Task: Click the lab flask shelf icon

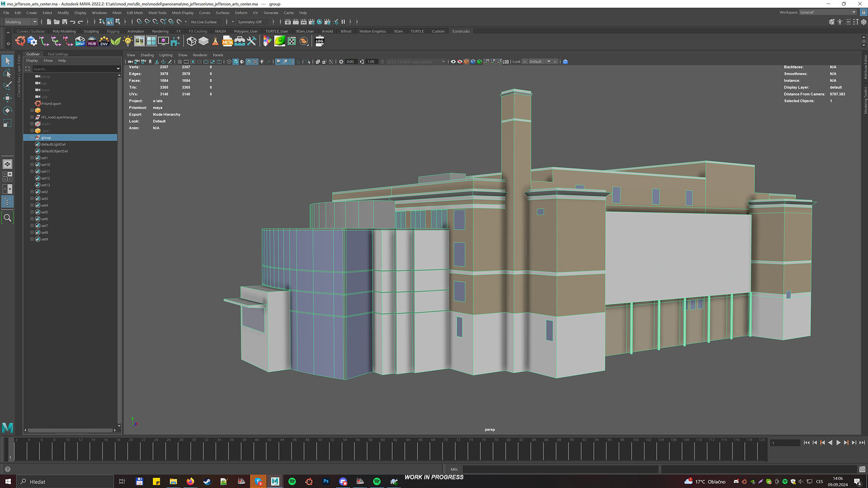Action: (215, 42)
